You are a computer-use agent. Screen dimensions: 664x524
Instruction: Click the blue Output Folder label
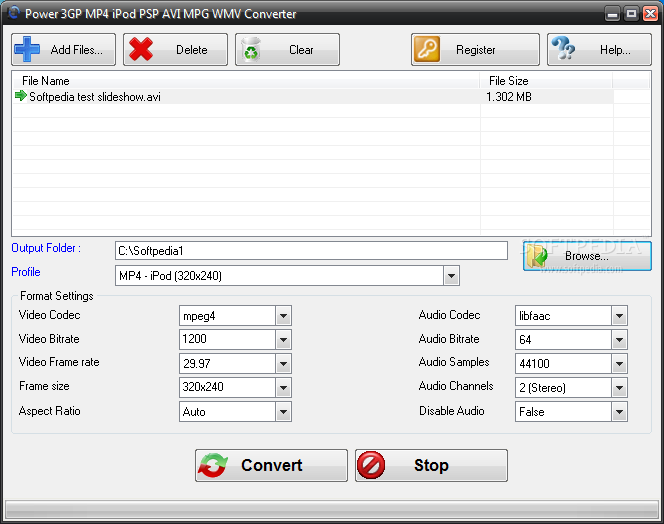click(46, 248)
